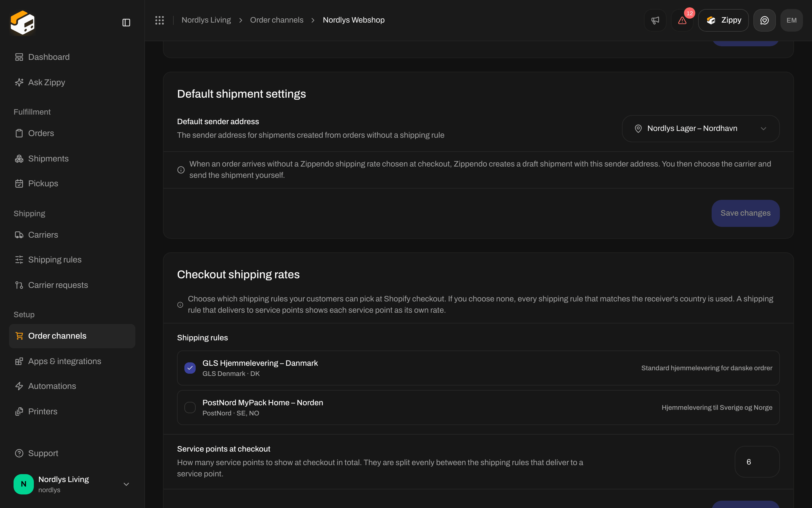Click 'Standard hjemmelevering for danske ordrer' text
812x508 pixels.
point(707,368)
